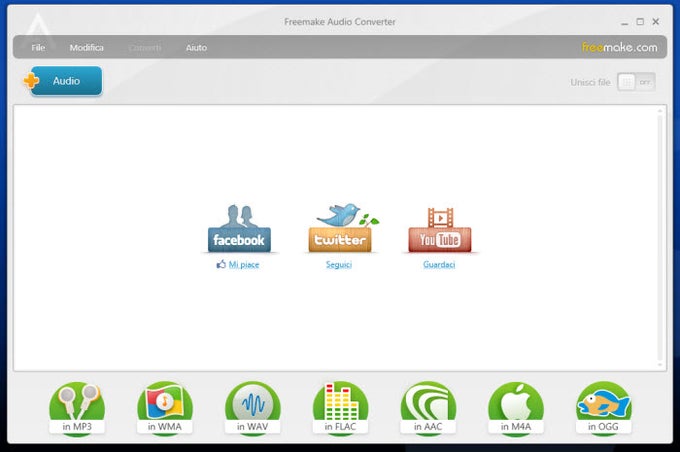Follow the Guardaci link
Viewport: 680px width, 452px height.
pyautogui.click(x=439, y=265)
